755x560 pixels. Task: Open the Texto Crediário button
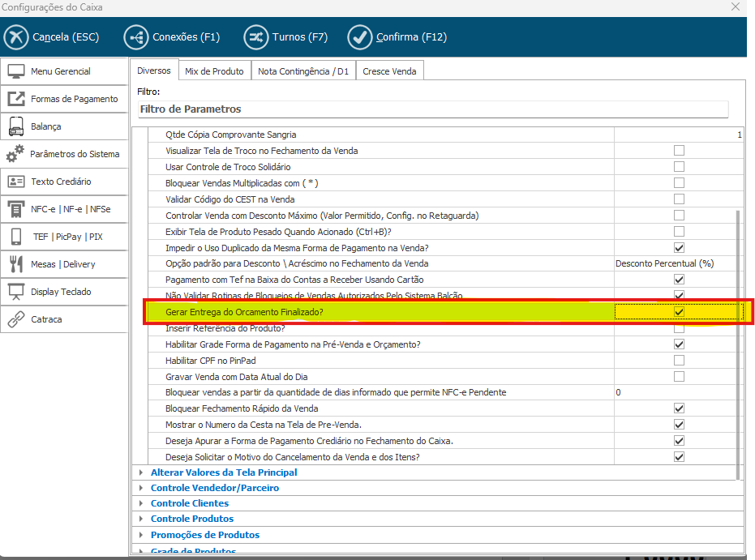click(x=64, y=182)
